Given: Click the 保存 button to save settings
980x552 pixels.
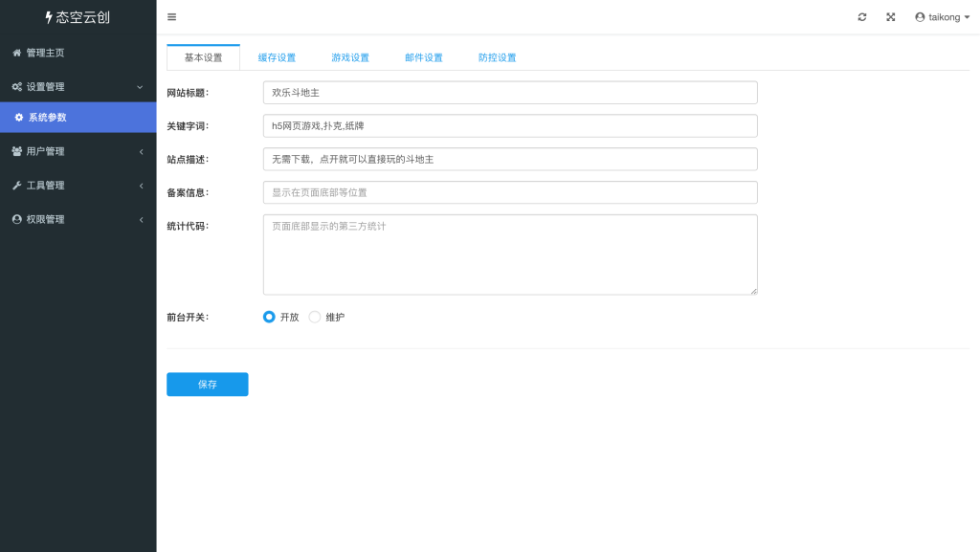Looking at the screenshot, I should click(x=207, y=384).
